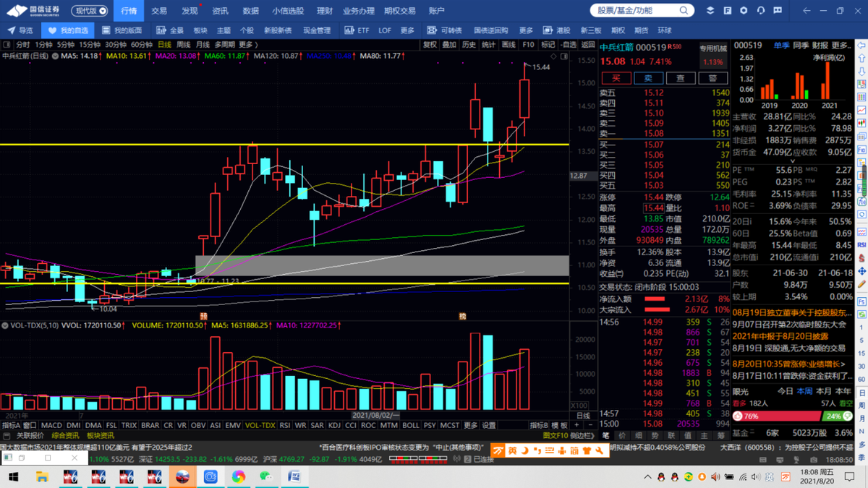
Task: Select 同季 same quarter view
Action: coord(801,45)
